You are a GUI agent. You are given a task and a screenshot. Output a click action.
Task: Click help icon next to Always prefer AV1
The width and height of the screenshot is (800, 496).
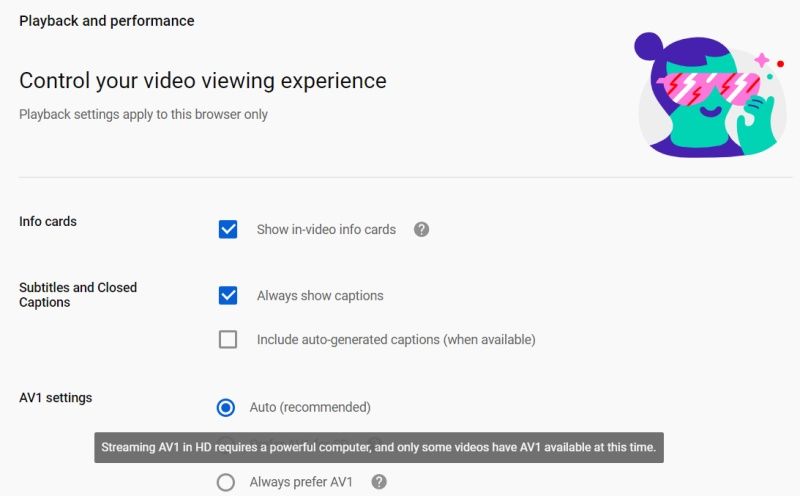pos(379,482)
